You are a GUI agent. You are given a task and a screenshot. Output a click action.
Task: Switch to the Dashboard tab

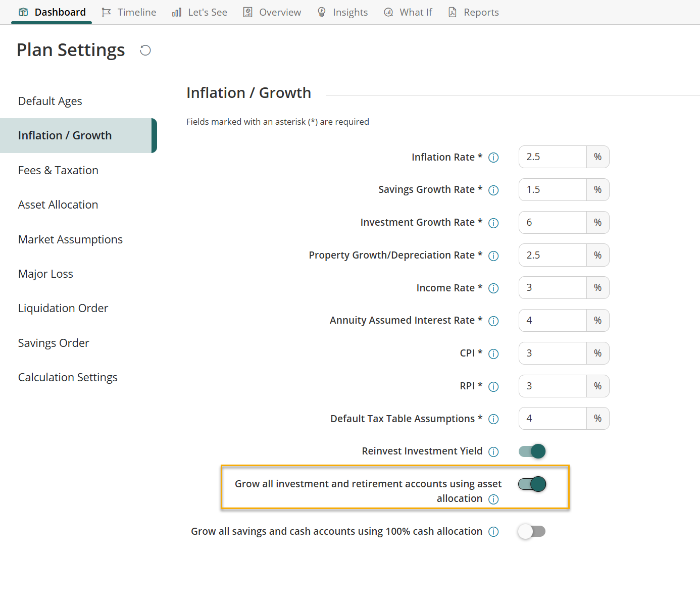tap(52, 12)
